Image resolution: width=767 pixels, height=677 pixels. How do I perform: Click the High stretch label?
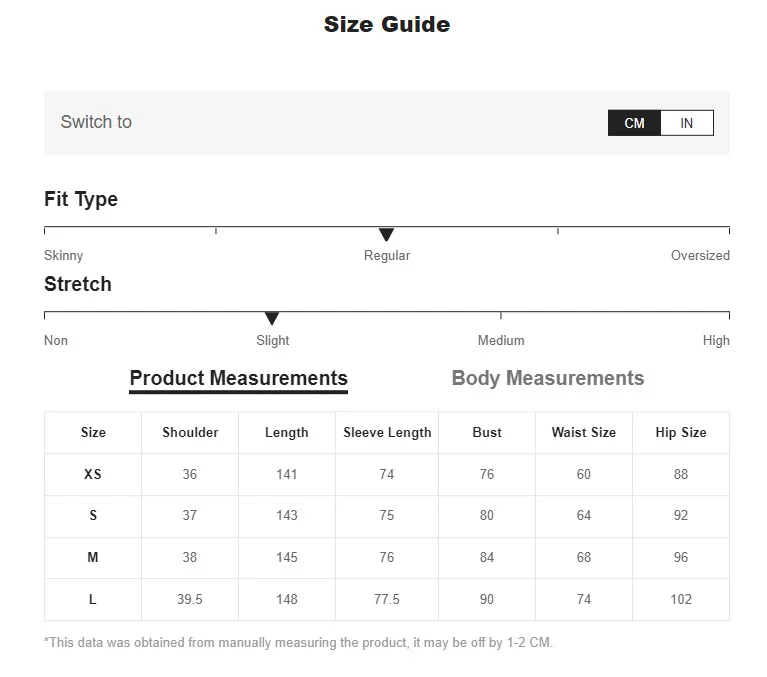click(716, 341)
